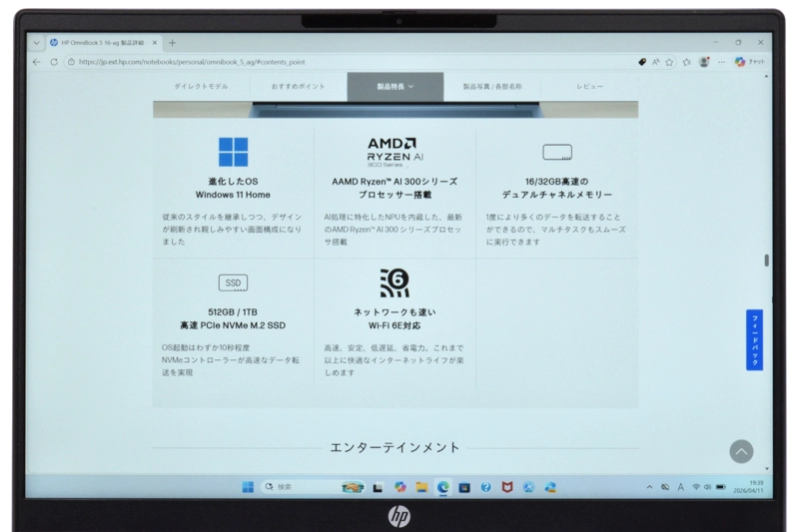Go to おすすめポイント section
This screenshot has height=532, width=799.
click(x=298, y=87)
